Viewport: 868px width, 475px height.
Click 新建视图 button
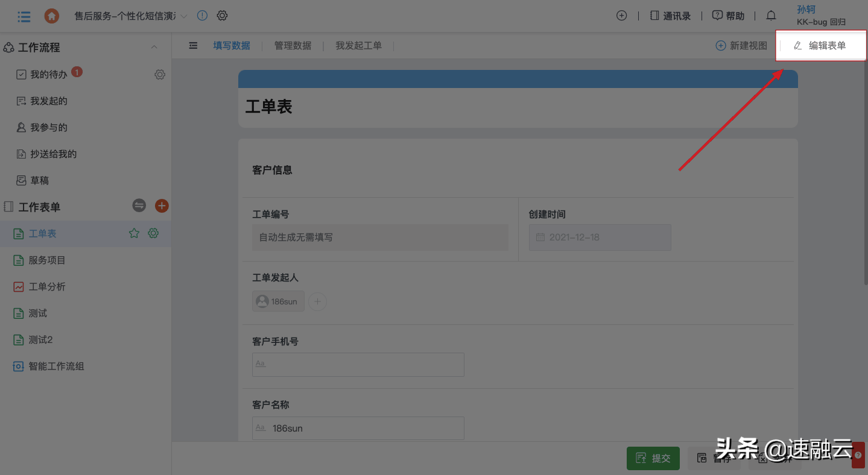point(741,45)
